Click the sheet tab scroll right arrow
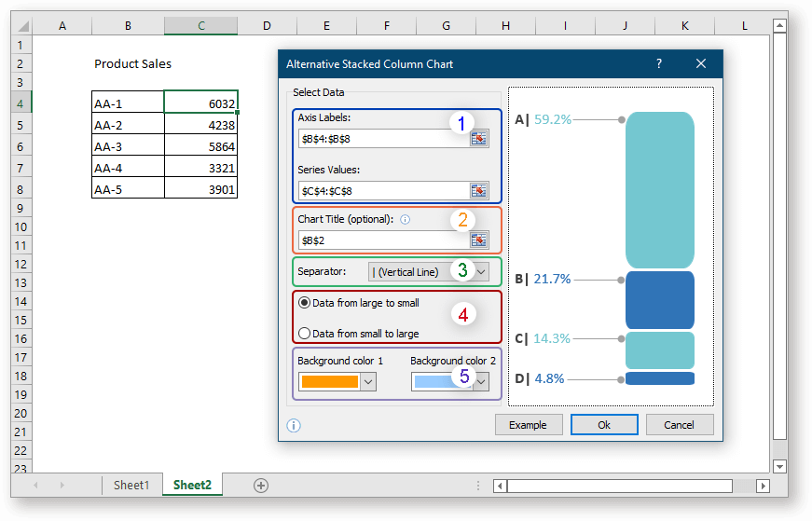Image resolution: width=812 pixels, height=521 pixels. 62,486
